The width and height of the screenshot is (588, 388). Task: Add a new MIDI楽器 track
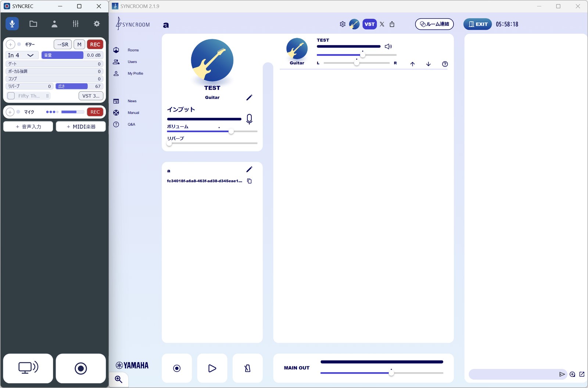click(81, 127)
